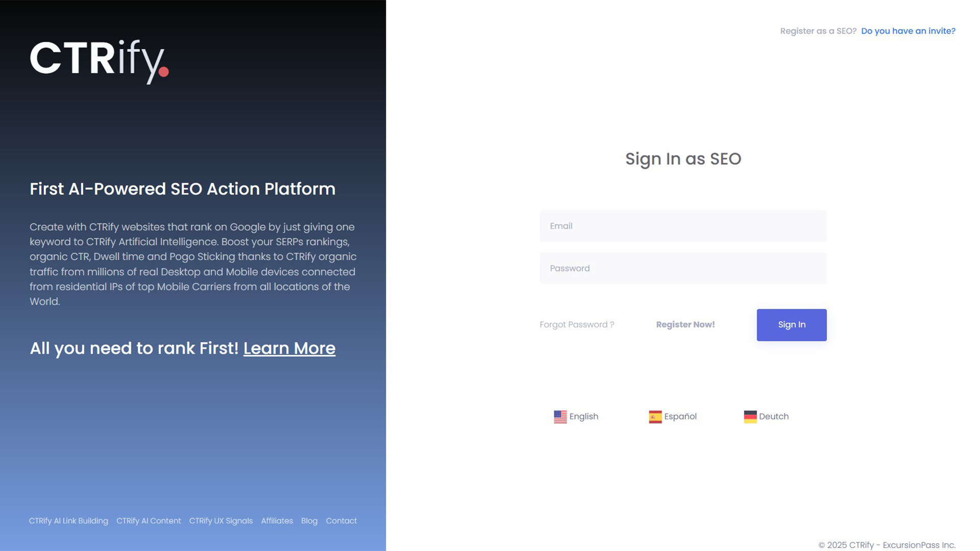This screenshot has width=980, height=551.
Task: Click the Spanish flag icon
Action: tap(655, 417)
